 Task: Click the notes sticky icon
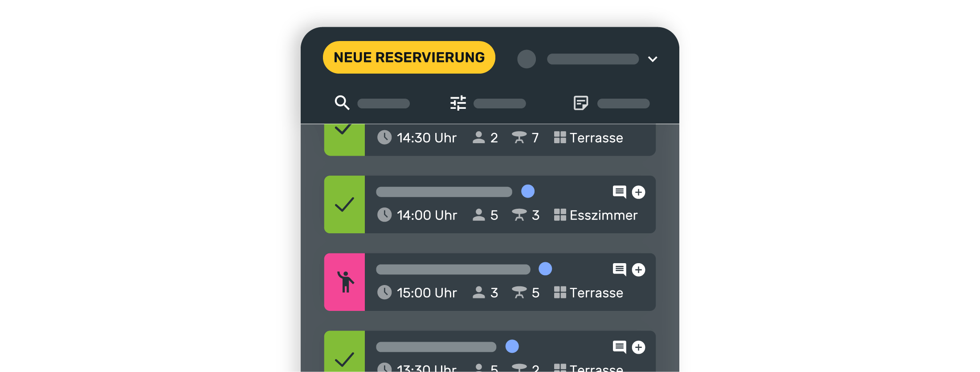pos(580,103)
